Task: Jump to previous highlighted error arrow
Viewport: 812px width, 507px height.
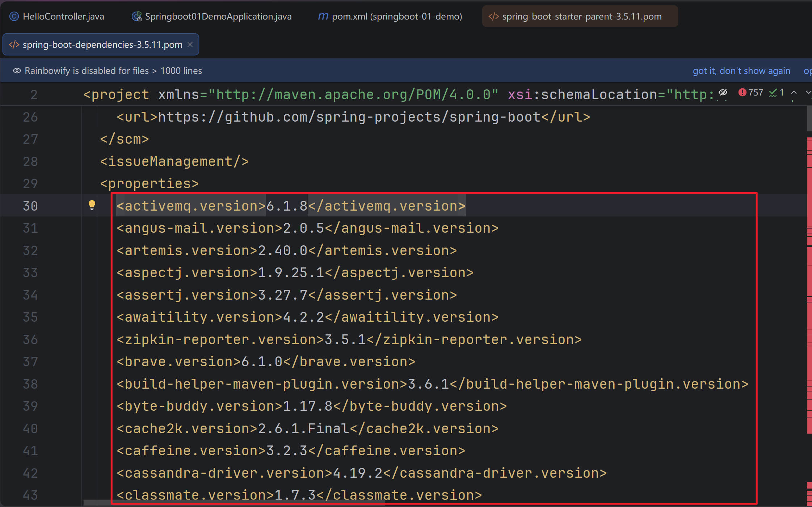Action: coord(794,93)
